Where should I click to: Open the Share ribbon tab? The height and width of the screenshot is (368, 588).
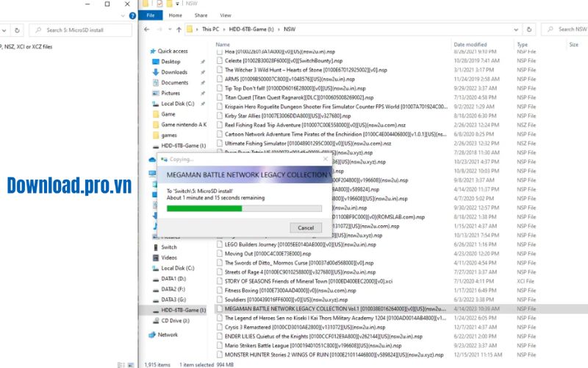click(x=201, y=15)
